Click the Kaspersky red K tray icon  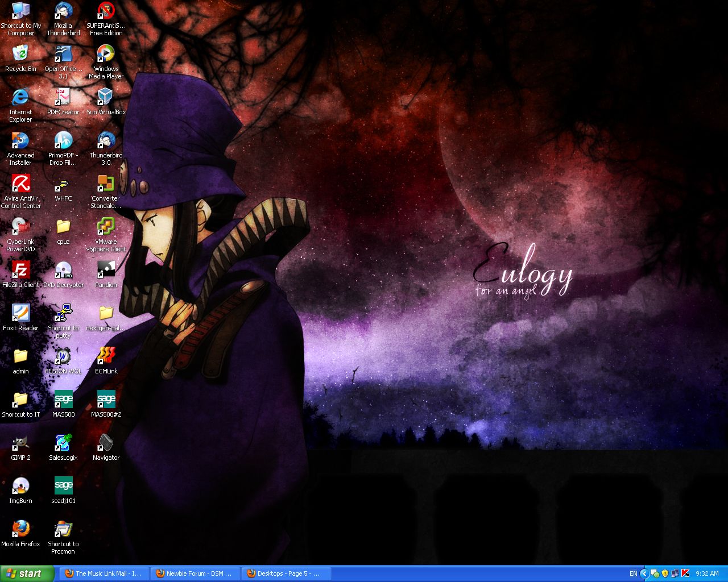(x=685, y=573)
